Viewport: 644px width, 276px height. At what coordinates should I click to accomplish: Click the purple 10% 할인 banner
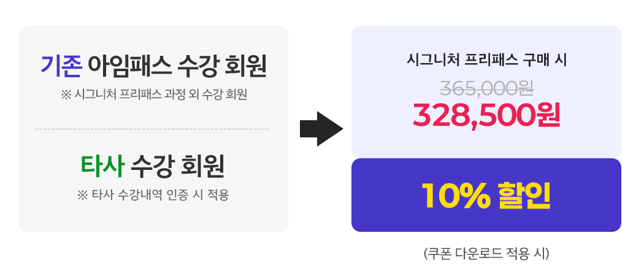[486, 195]
